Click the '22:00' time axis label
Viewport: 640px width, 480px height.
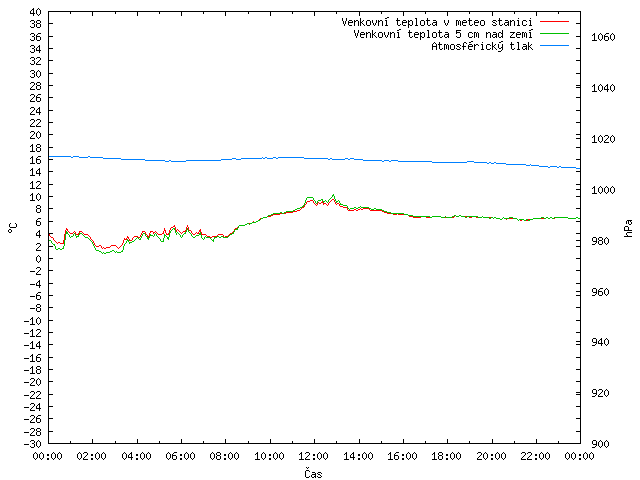pyautogui.click(x=536, y=456)
